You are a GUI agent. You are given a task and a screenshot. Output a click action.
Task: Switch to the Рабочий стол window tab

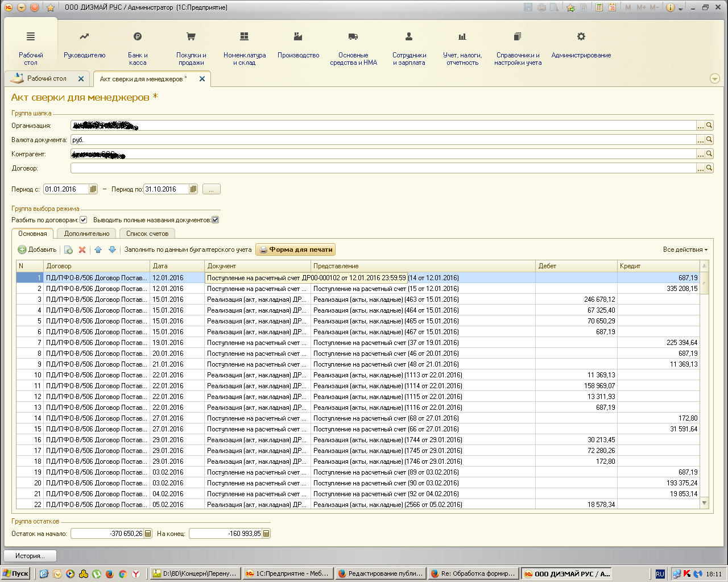47,78
